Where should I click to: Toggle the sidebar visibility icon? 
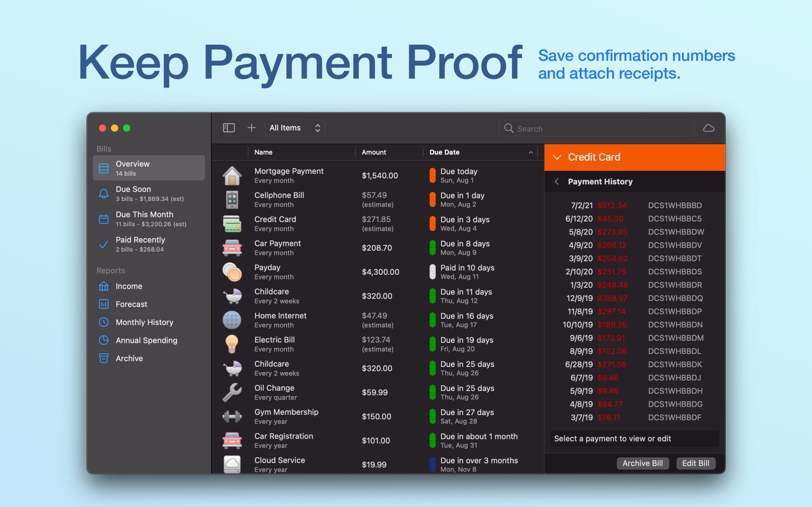tap(228, 128)
